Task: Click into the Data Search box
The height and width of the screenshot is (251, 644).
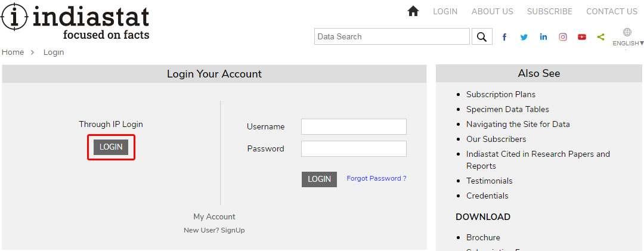Action: pyautogui.click(x=392, y=36)
